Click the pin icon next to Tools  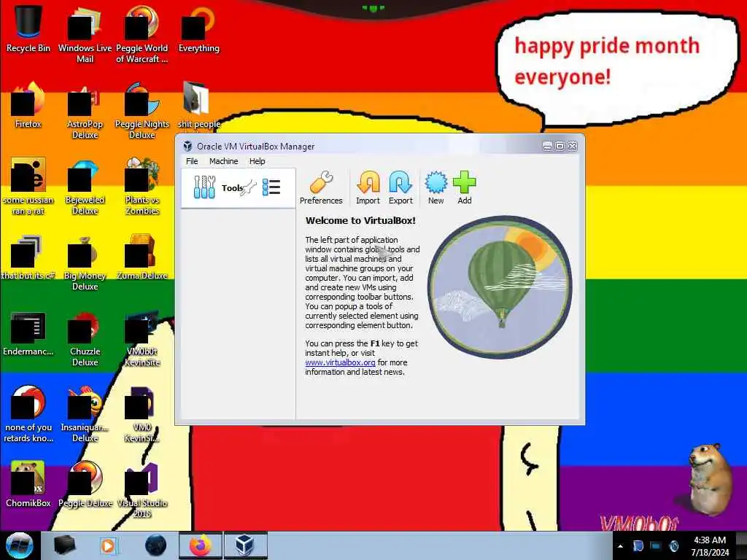249,187
